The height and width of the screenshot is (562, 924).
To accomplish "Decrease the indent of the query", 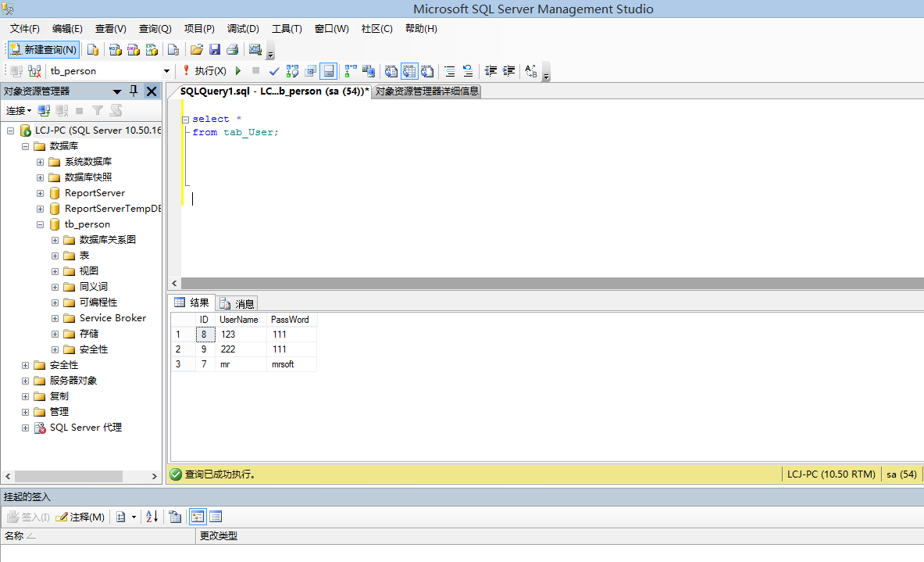I will point(491,71).
